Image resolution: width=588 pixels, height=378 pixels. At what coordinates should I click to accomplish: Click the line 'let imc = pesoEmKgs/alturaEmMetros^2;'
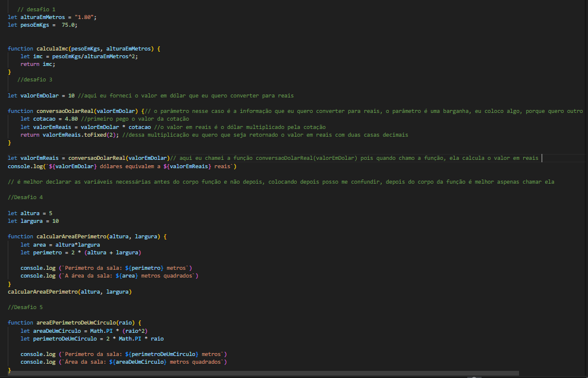pyautogui.click(x=79, y=56)
